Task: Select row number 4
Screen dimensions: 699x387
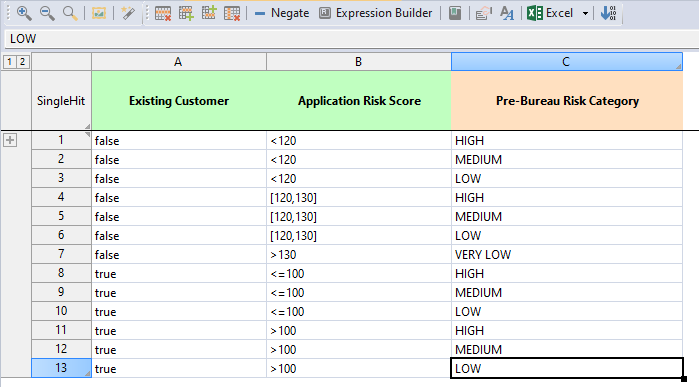Action: click(61, 198)
